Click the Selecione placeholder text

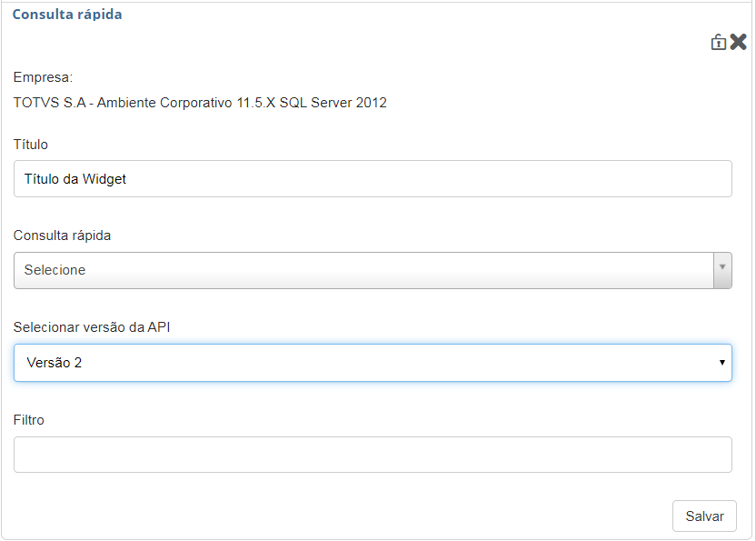coord(55,270)
